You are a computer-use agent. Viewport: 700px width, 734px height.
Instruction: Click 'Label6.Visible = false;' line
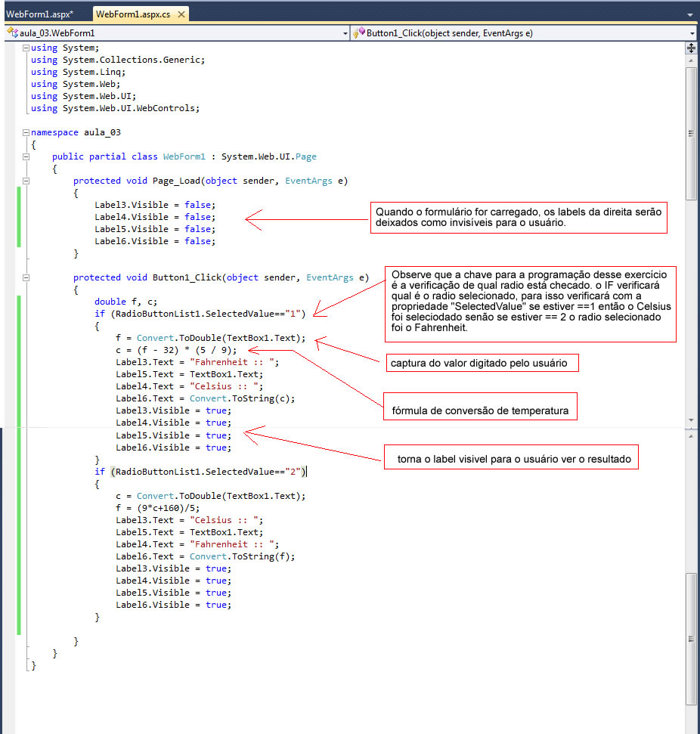tap(155, 241)
